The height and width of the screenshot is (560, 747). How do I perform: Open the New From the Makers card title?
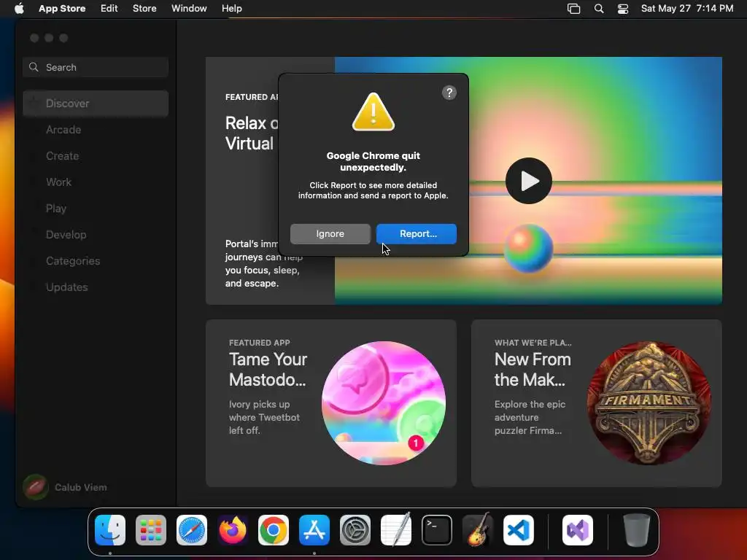tap(533, 370)
